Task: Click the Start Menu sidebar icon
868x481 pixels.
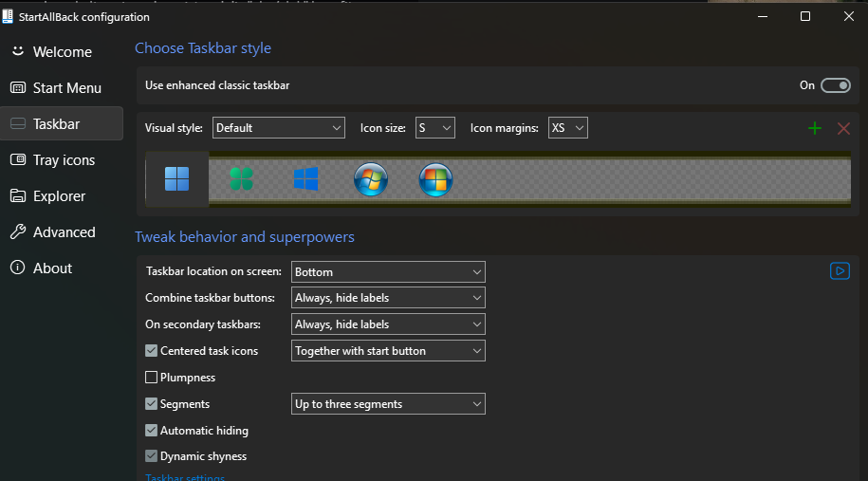Action: pos(18,87)
